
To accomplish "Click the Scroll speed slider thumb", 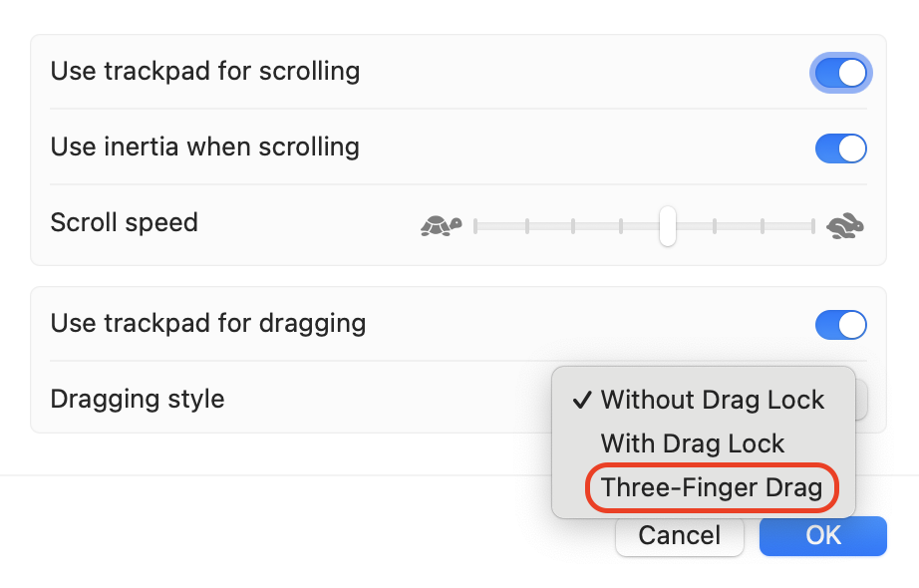I will pos(668,226).
